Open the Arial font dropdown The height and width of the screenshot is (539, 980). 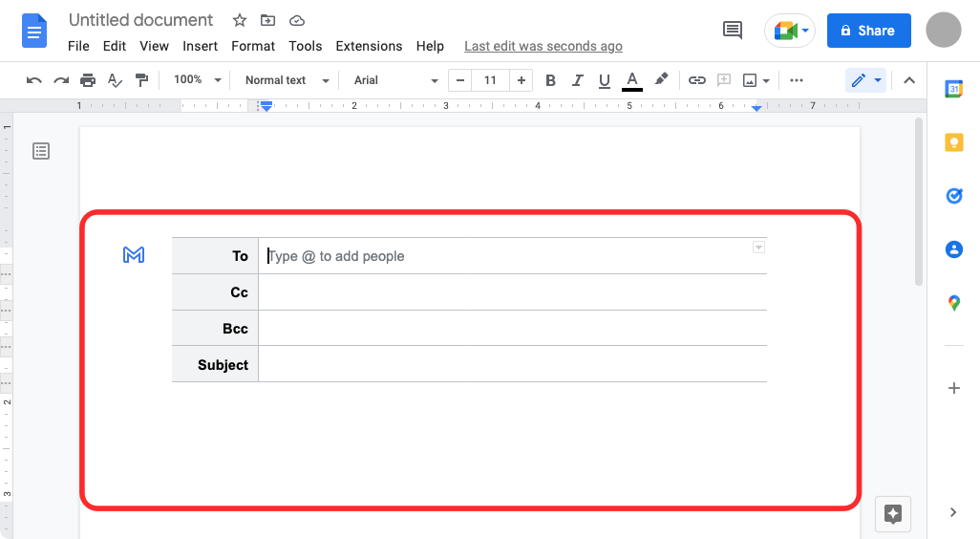pyautogui.click(x=395, y=80)
